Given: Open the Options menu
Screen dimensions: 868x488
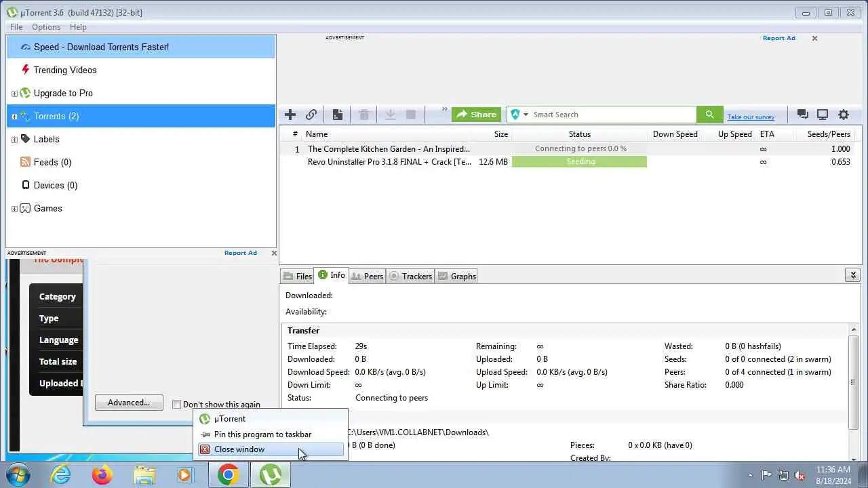Looking at the screenshot, I should point(46,27).
